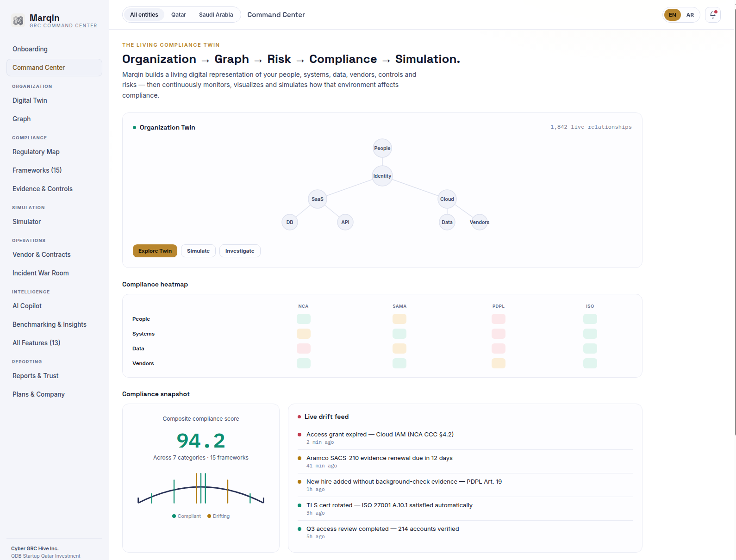Open Evidence & Controls
736x560 pixels.
click(54, 189)
